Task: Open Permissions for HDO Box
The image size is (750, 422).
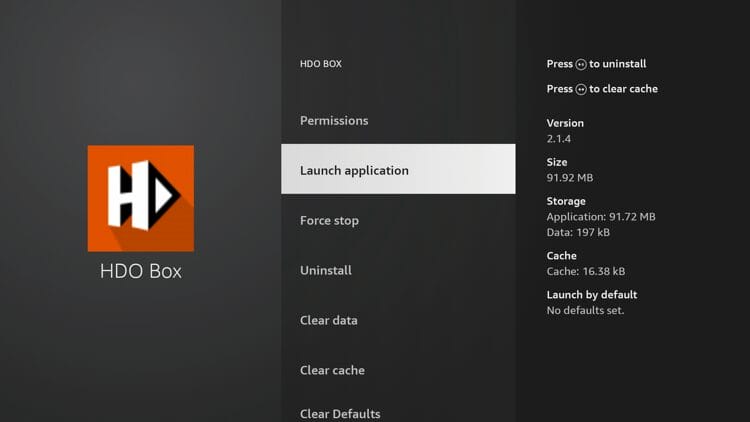Action: tap(398, 121)
